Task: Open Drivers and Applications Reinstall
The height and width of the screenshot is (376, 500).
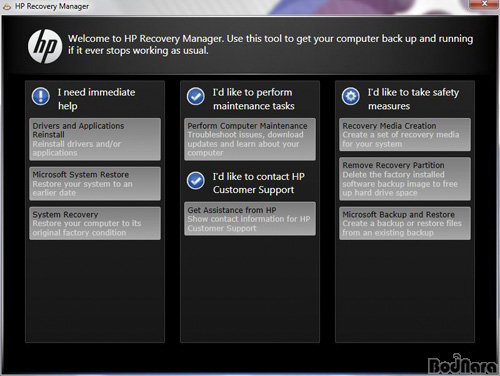Action: tap(95, 139)
